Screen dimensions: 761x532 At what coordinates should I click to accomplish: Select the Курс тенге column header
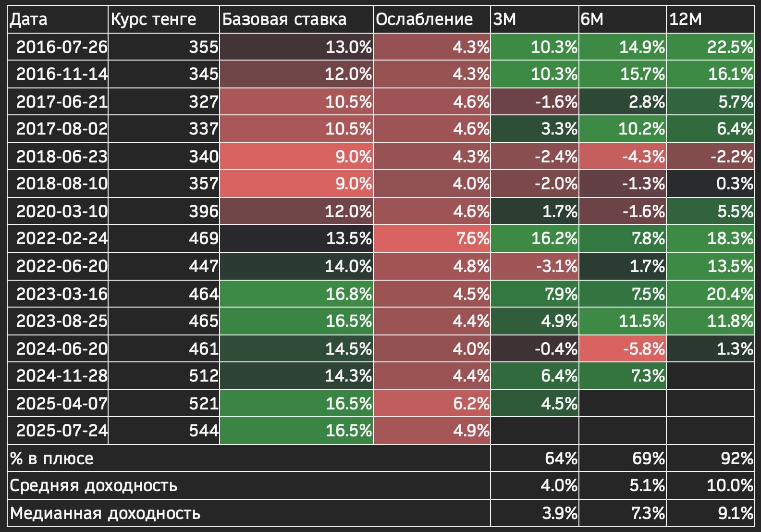coord(164,19)
